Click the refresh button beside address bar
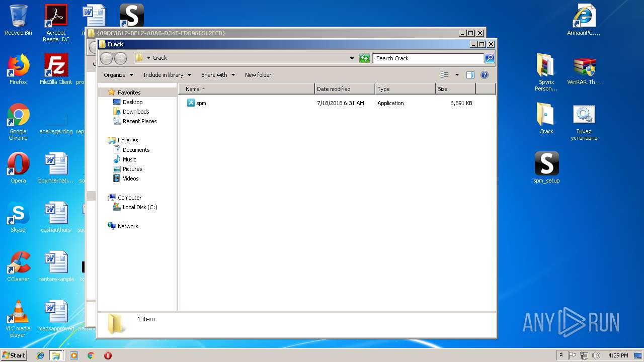 click(x=364, y=58)
